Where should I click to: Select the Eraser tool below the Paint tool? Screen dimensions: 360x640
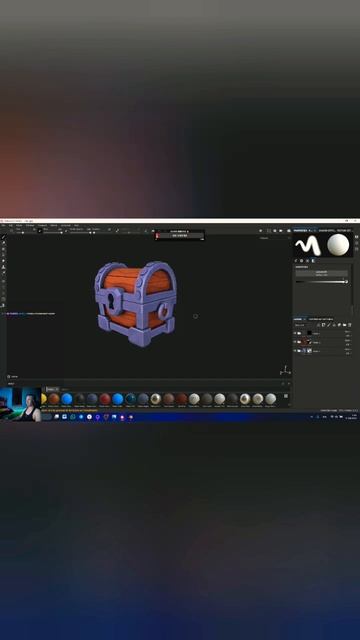coord(4,243)
